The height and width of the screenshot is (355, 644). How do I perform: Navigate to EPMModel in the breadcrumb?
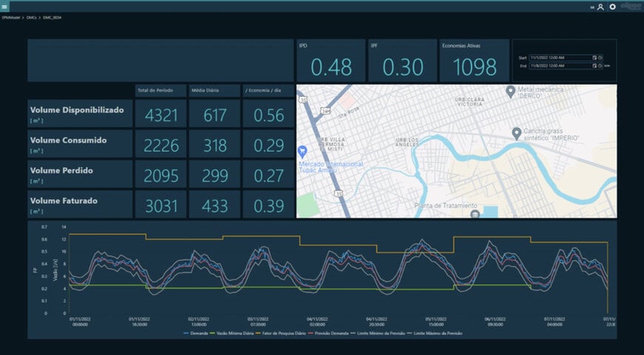pyautogui.click(x=11, y=17)
